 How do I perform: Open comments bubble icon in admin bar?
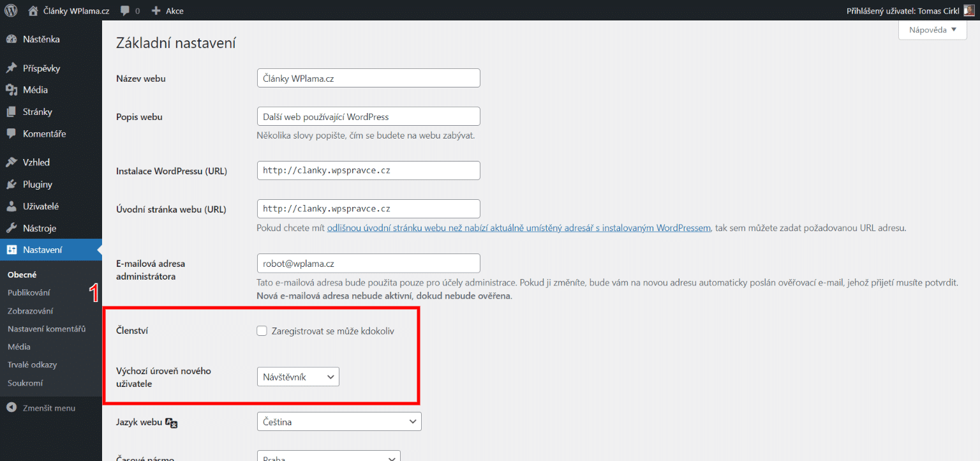tap(124, 11)
